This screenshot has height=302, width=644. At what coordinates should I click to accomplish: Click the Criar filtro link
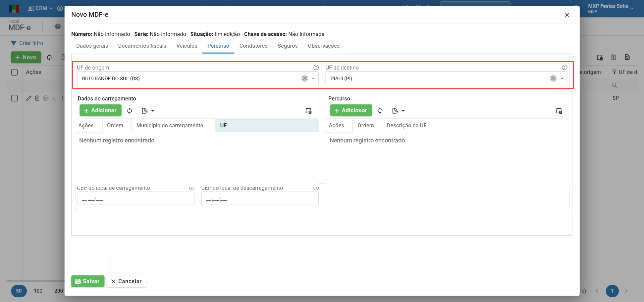tap(27, 43)
